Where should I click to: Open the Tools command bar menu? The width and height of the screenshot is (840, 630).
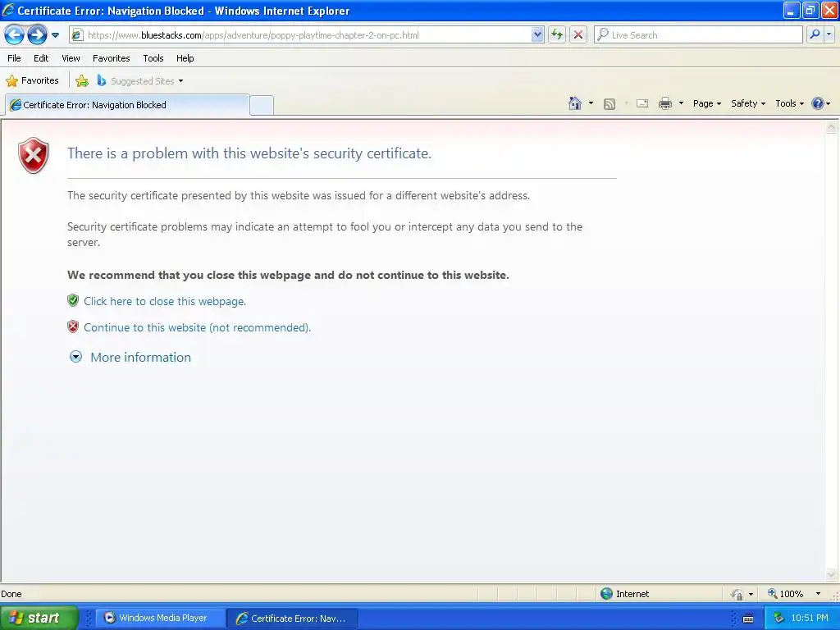coord(789,103)
